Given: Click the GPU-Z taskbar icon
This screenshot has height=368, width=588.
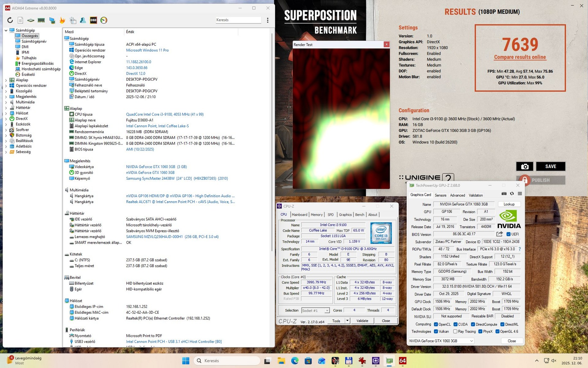Looking at the screenshot, I should coord(389,361).
